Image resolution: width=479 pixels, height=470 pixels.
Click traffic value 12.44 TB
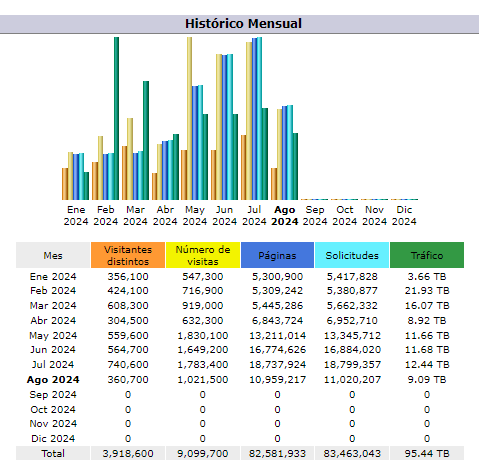pos(427,365)
